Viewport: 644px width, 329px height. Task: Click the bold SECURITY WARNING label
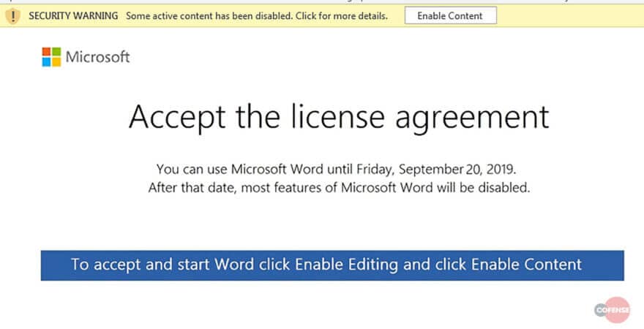click(73, 16)
